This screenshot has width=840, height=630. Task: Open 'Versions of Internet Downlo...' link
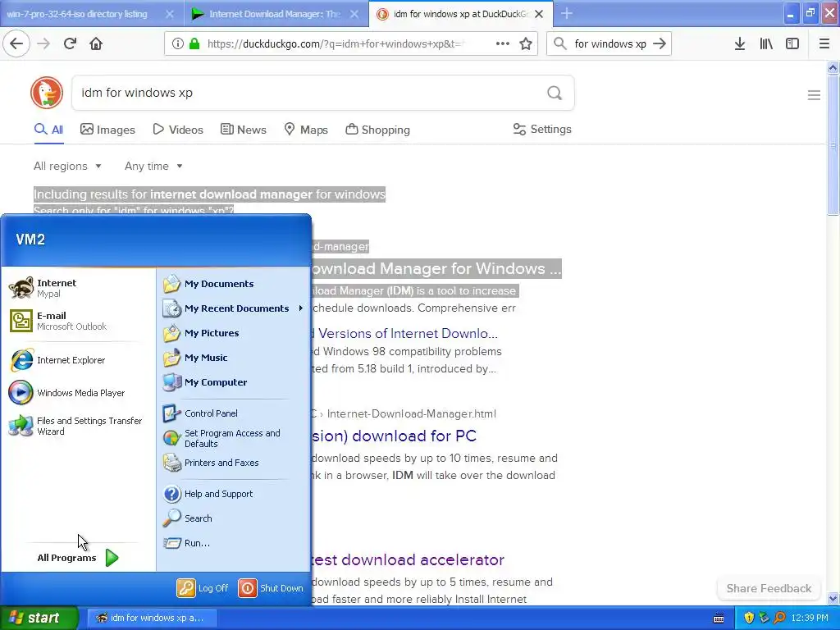tap(404, 333)
